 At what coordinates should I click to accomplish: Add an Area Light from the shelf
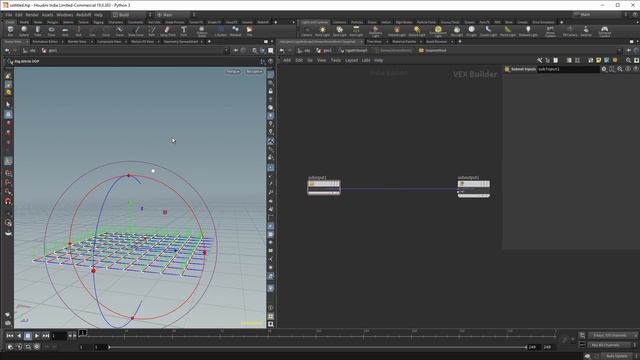tap(356, 31)
